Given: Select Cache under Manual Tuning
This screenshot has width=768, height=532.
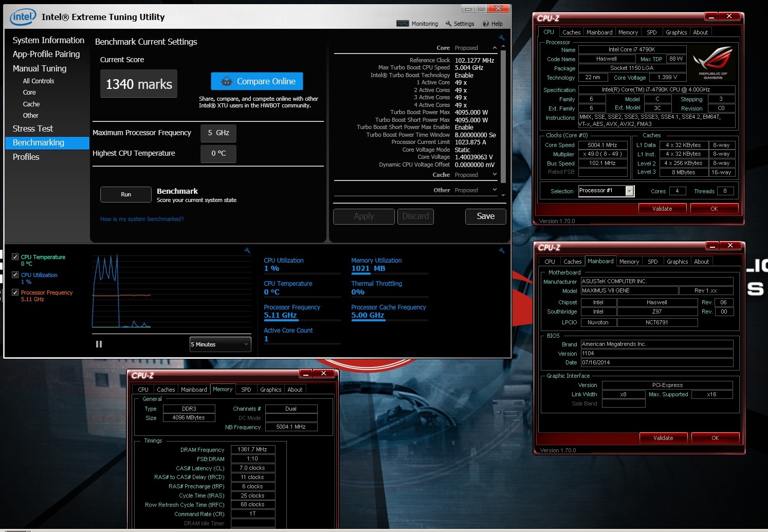Looking at the screenshot, I should pos(31,104).
